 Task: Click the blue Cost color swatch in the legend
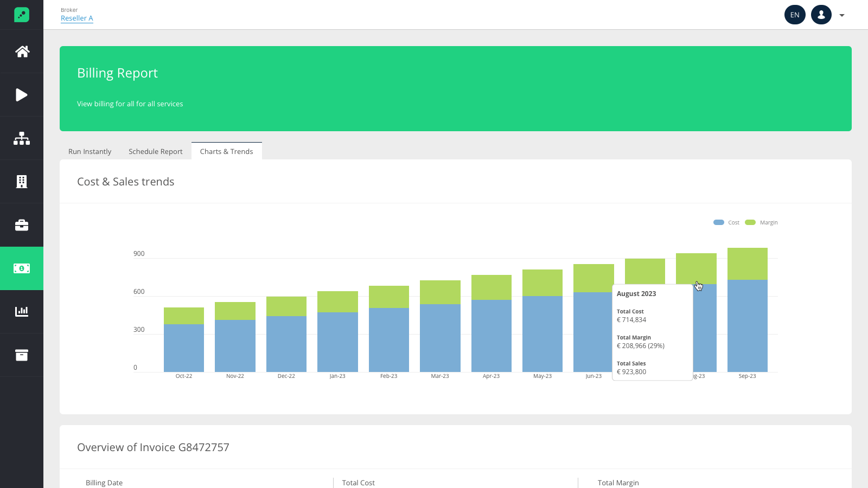click(x=719, y=222)
